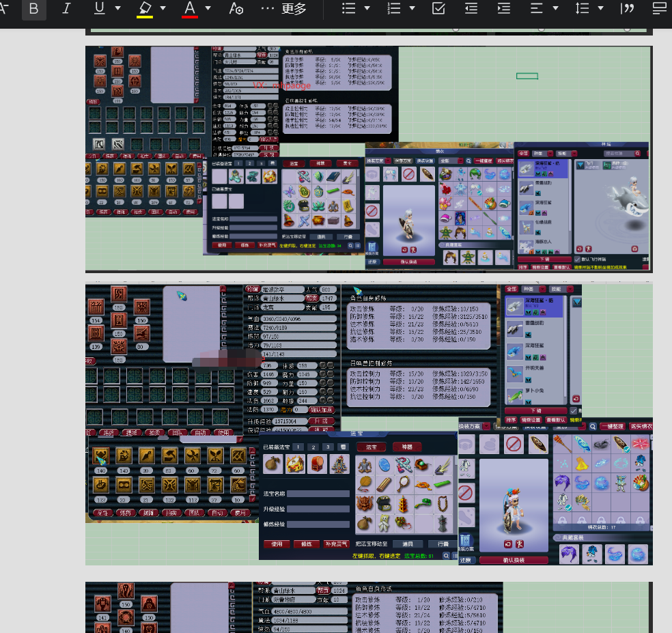Open the 更多 (More) menu
Image resolution: width=672 pixels, height=633 pixels.
pos(284,8)
